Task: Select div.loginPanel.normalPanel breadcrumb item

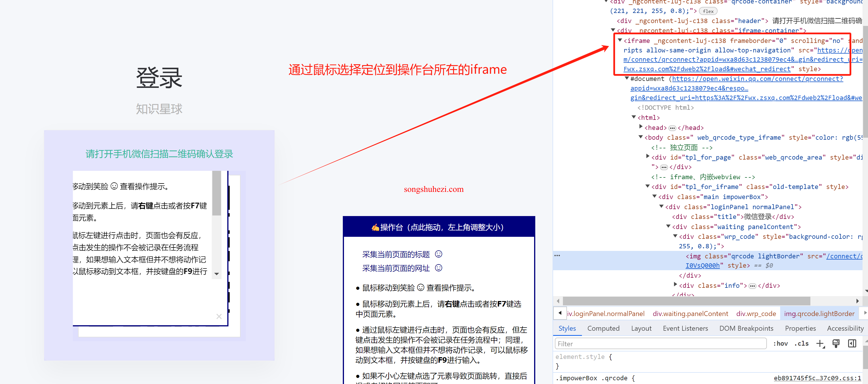Action: click(x=606, y=314)
